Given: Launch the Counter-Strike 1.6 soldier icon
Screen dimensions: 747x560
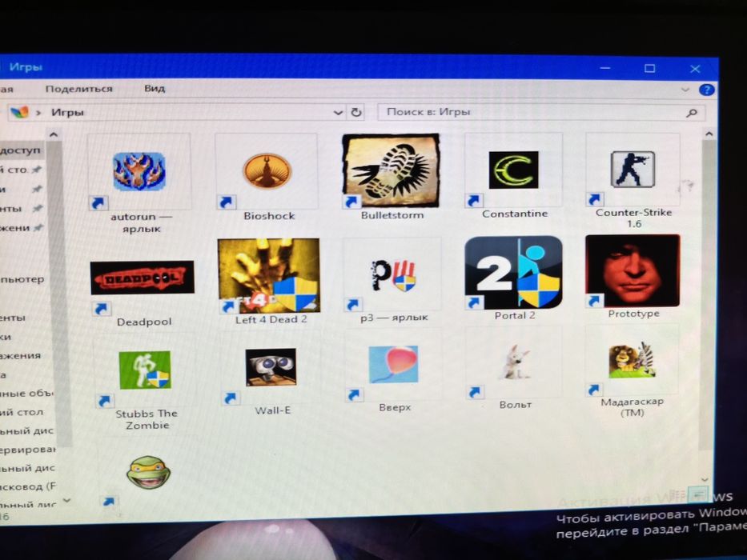Looking at the screenshot, I should pos(633,169).
